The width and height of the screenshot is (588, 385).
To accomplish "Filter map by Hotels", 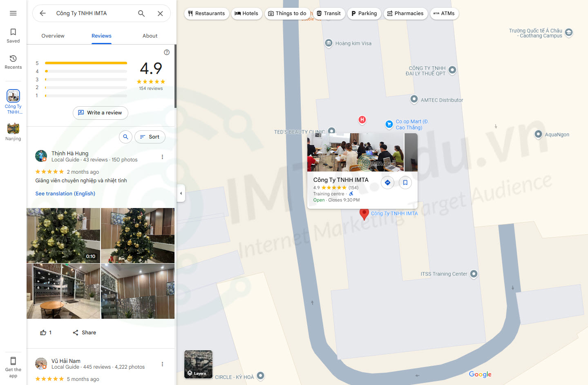I will click(246, 13).
